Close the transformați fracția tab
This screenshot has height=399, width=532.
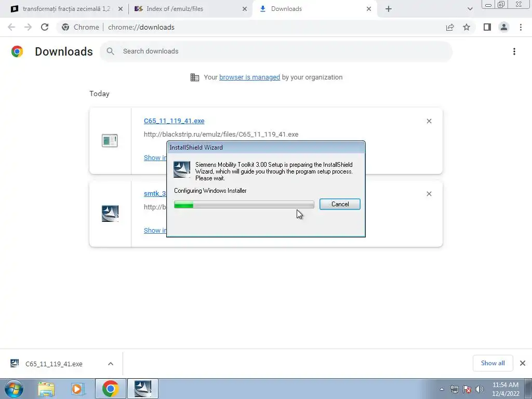click(121, 9)
